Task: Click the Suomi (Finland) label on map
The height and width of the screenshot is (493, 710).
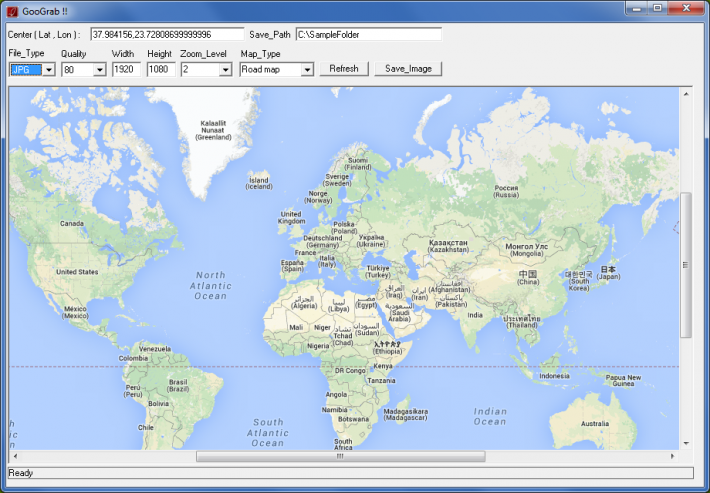Action: tap(358, 163)
